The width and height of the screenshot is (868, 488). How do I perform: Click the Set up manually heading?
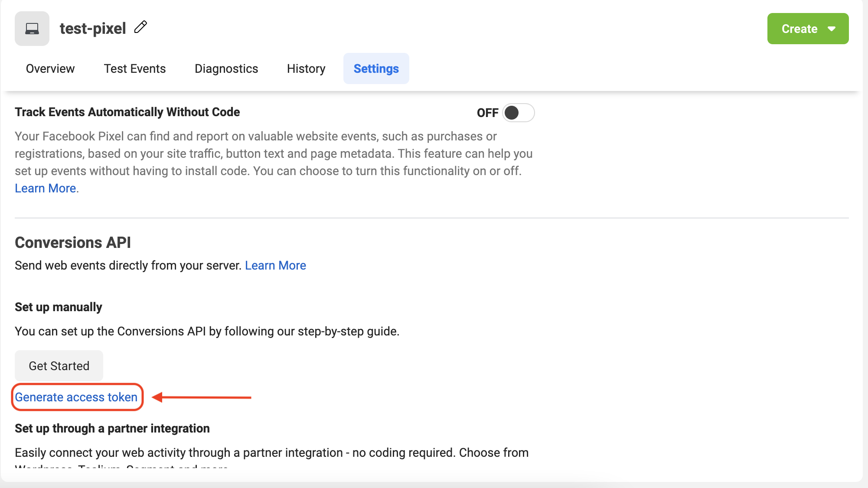click(x=59, y=307)
